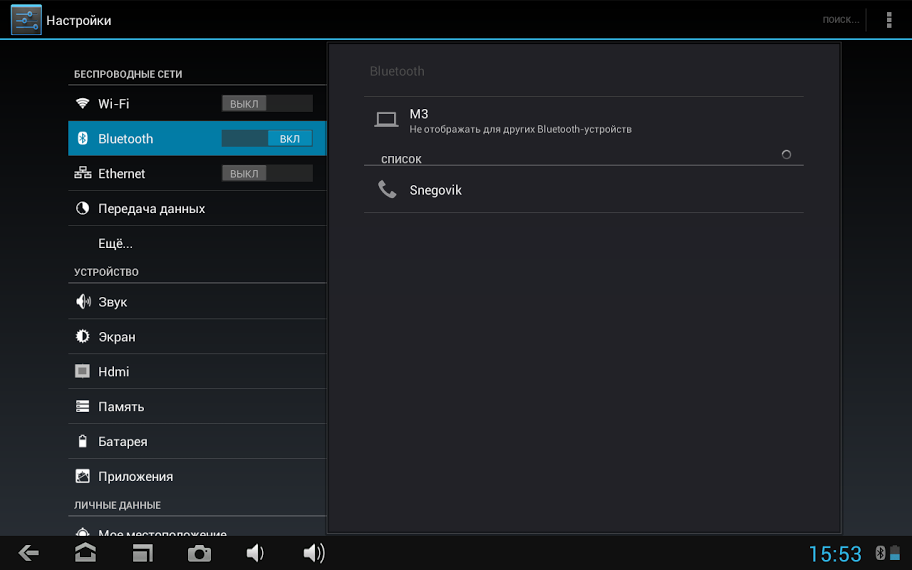Tap the screenshot camera button
The height and width of the screenshot is (570, 912).
[199, 553]
